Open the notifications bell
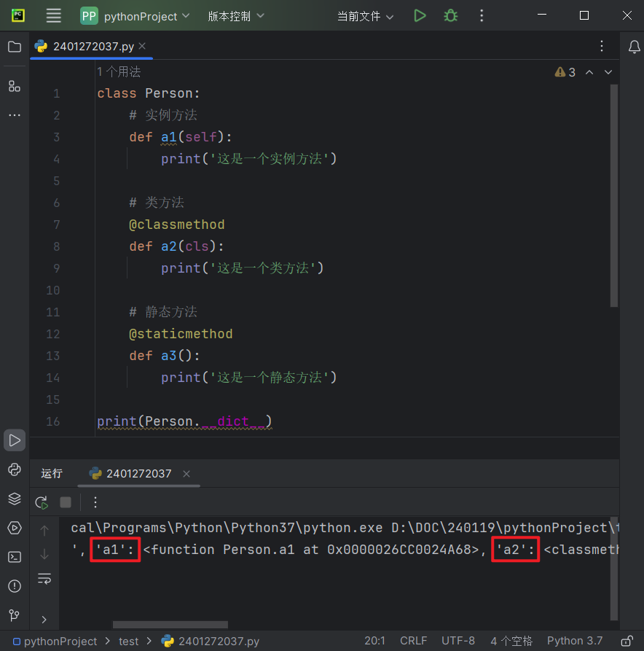Screen dimensions: 644x651 634,47
